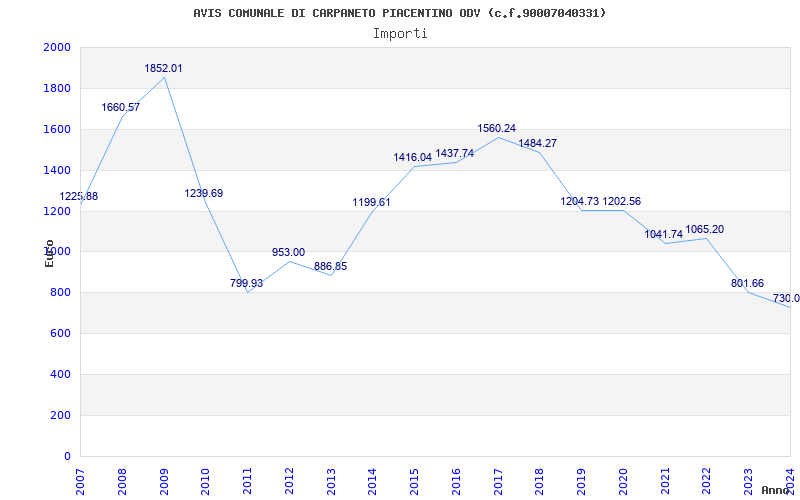Image resolution: width=800 pixels, height=500 pixels.
Task: Select data label 1204.73
Action: (580, 202)
